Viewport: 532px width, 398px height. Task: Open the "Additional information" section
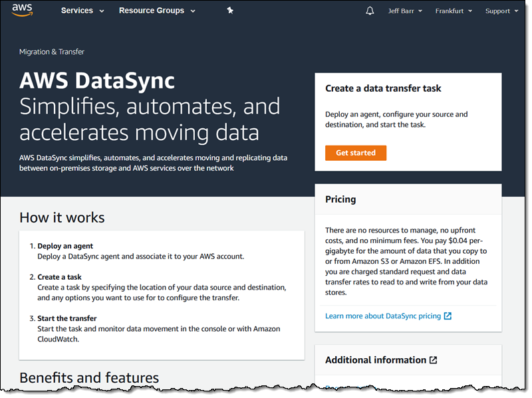[x=376, y=359]
